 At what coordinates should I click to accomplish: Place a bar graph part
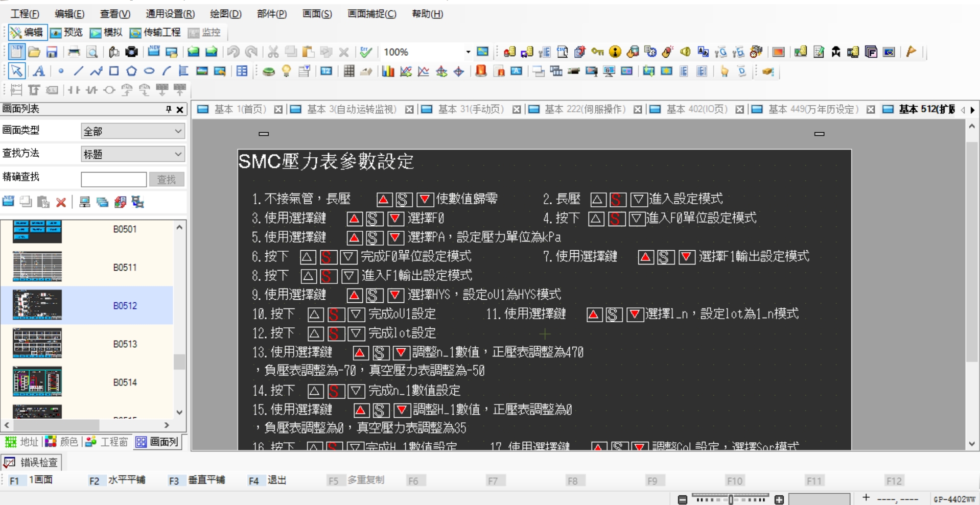(x=388, y=71)
